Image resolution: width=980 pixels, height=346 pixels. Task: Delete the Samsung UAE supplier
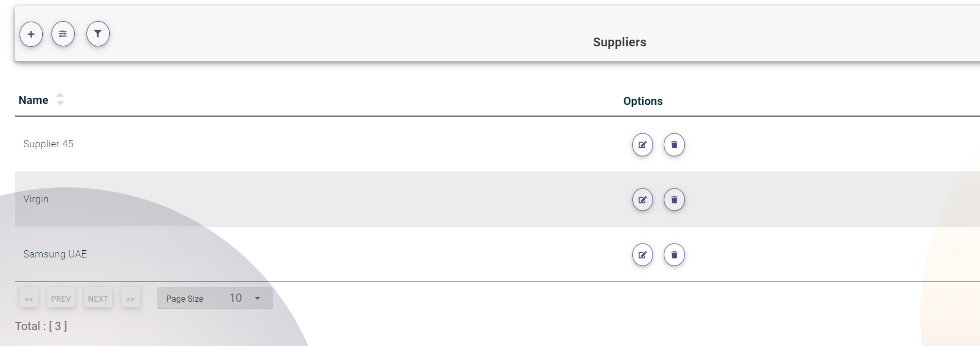[x=674, y=255]
